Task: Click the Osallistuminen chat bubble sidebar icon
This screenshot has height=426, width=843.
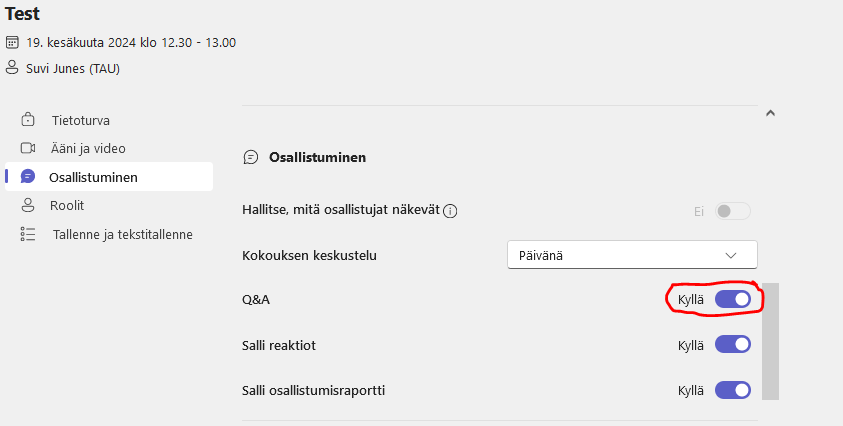Action: pos(28,177)
